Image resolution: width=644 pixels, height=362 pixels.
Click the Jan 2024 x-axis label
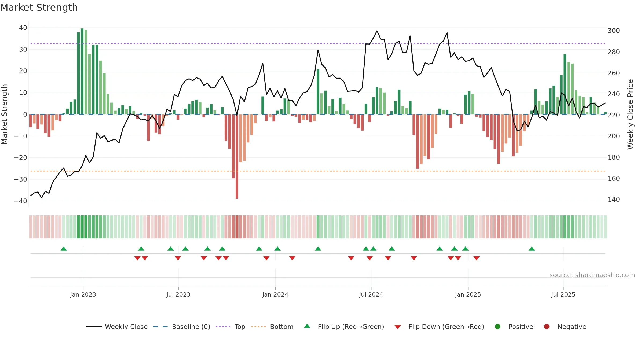pos(275,295)
